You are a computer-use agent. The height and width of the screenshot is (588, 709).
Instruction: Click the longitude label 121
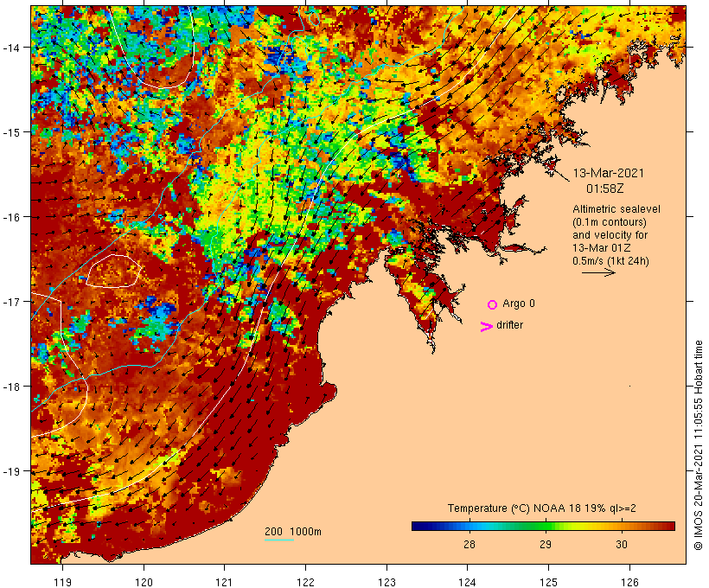click(x=224, y=582)
